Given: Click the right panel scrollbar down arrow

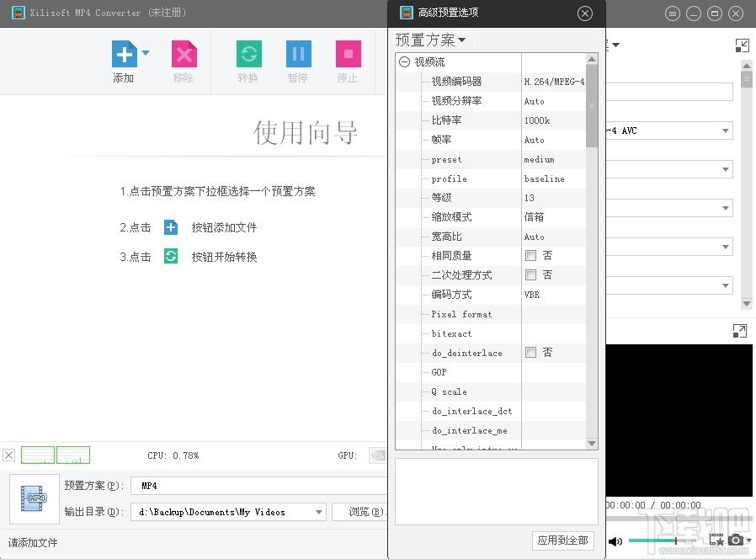Looking at the screenshot, I should click(x=747, y=304).
